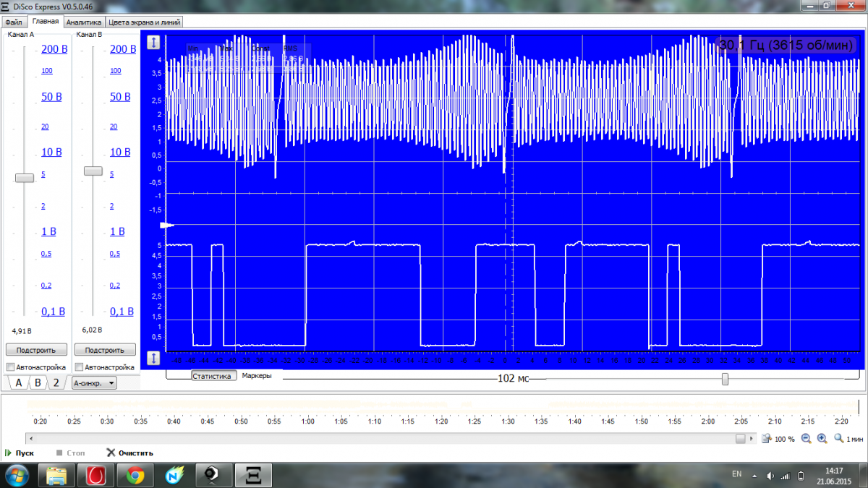Click Подстроить button for Канал B
The width and height of the screenshot is (868, 488).
tap(105, 350)
